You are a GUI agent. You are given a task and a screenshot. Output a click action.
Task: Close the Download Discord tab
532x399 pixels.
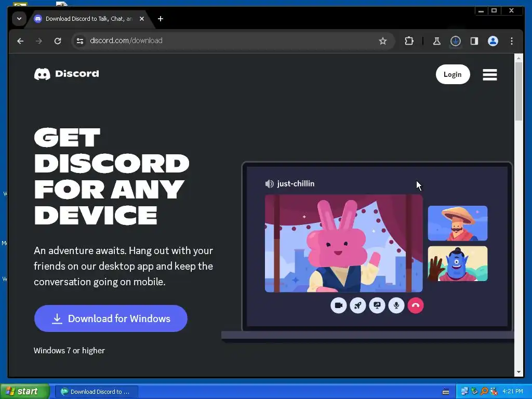click(142, 19)
